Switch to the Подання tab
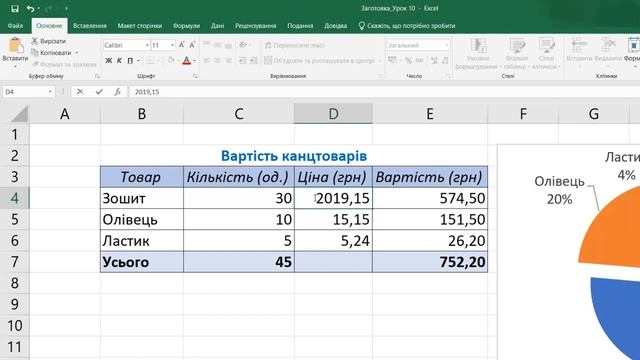The image size is (640, 360). (x=300, y=26)
